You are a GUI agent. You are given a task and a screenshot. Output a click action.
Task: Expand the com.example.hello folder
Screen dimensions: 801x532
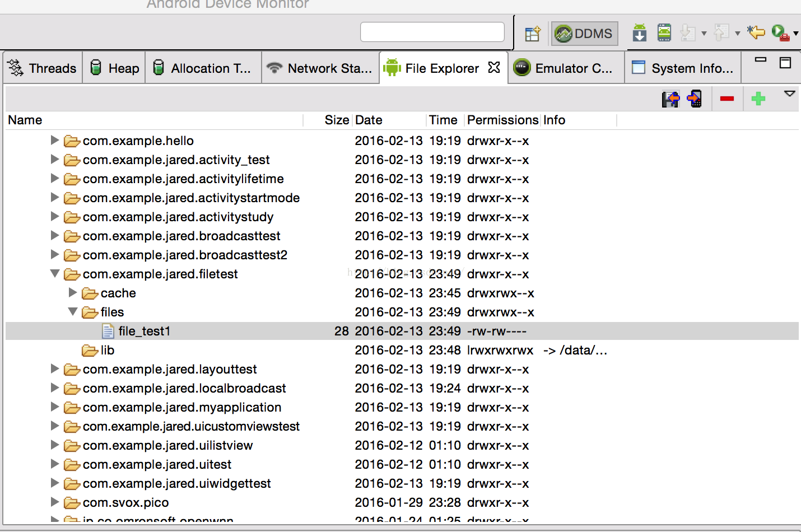[x=55, y=140]
